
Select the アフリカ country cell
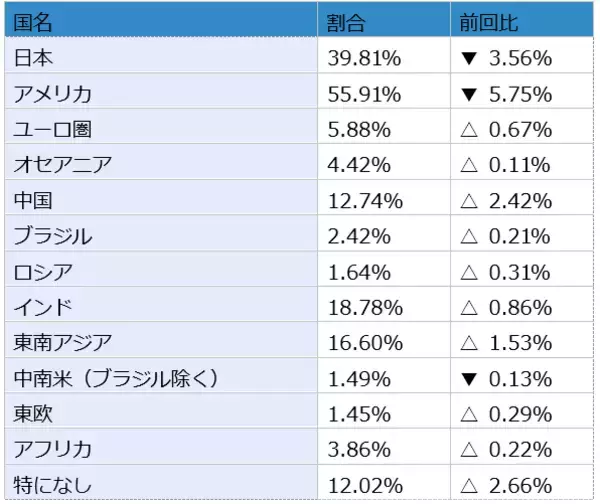[x=52, y=450]
